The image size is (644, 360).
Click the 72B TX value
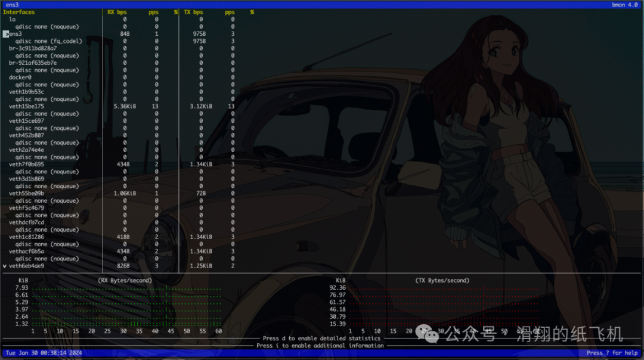click(201, 193)
